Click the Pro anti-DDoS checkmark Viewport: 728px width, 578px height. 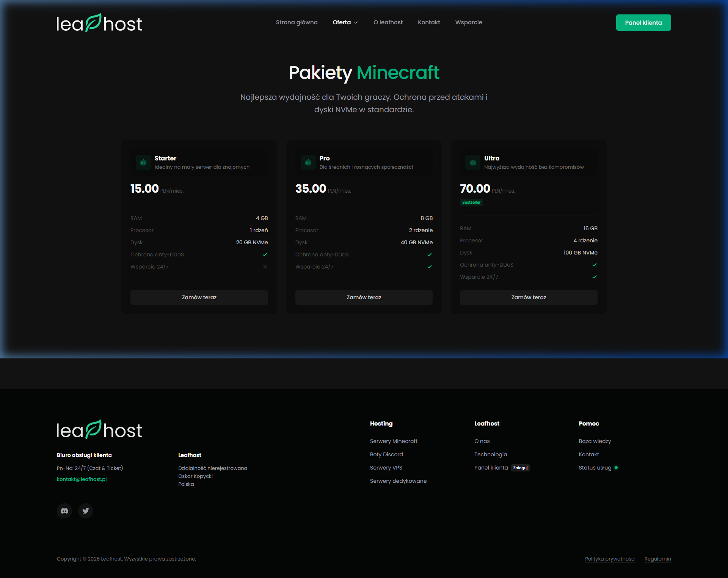click(x=430, y=254)
